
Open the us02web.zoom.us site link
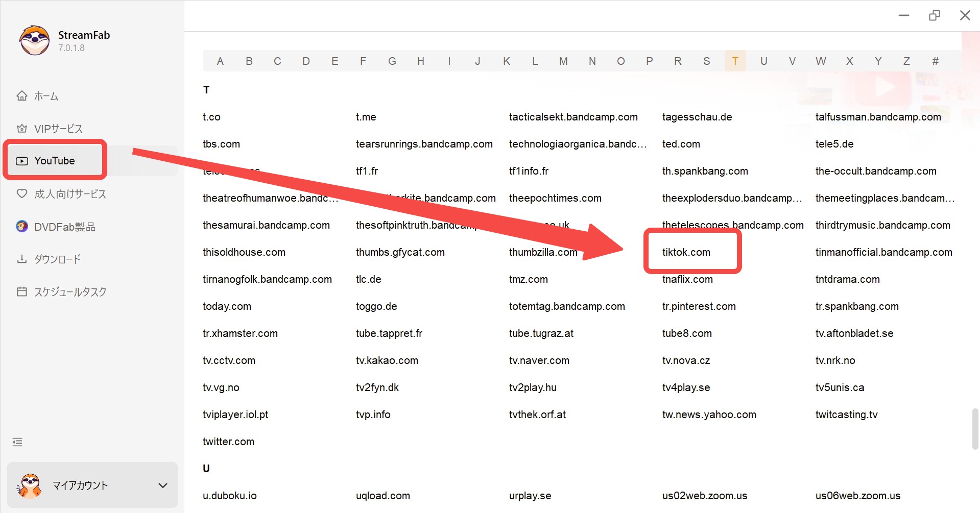pyautogui.click(x=704, y=496)
